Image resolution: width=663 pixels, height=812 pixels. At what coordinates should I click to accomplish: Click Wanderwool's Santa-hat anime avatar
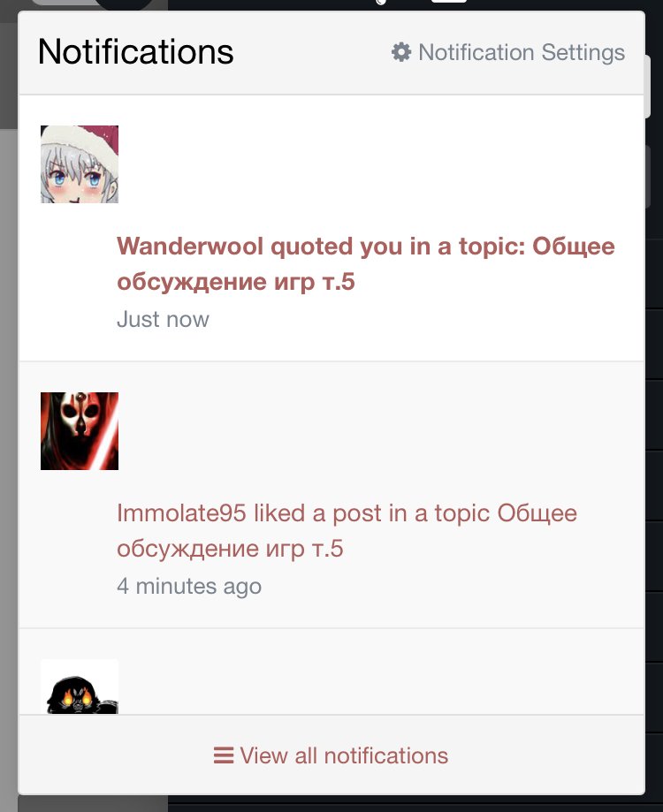click(x=80, y=164)
